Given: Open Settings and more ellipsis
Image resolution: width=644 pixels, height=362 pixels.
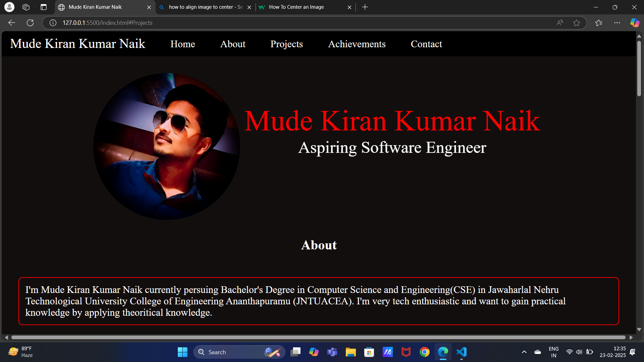Looking at the screenshot, I should click(x=617, y=23).
